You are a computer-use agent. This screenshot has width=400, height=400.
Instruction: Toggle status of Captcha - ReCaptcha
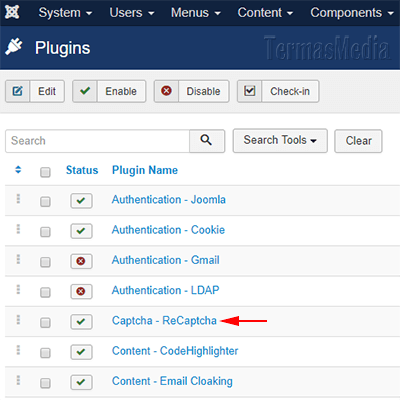(x=81, y=322)
